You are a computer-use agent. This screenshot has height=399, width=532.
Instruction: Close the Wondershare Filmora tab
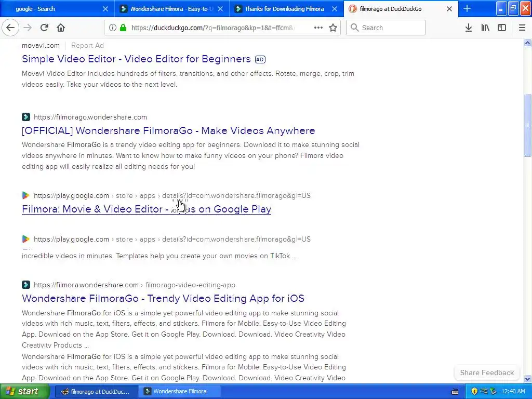click(x=220, y=9)
